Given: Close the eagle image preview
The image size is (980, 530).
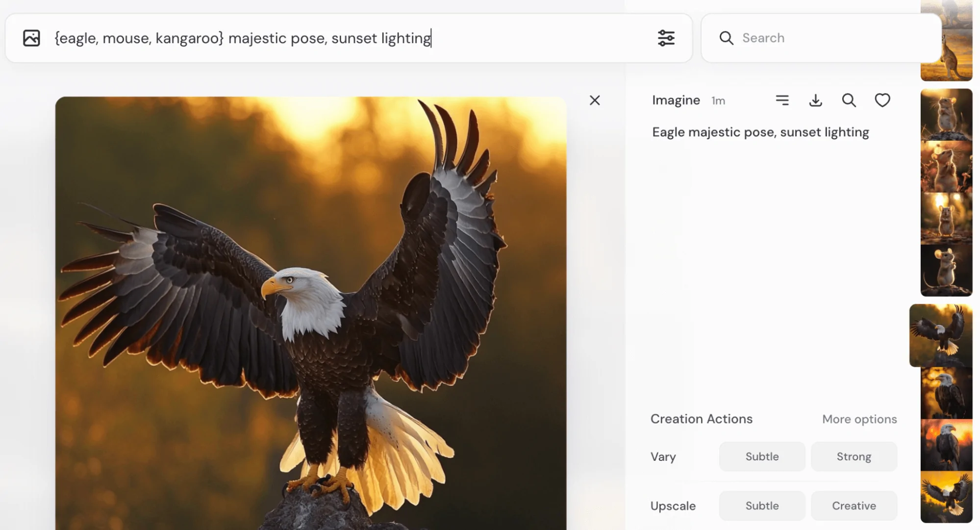Looking at the screenshot, I should (x=594, y=100).
